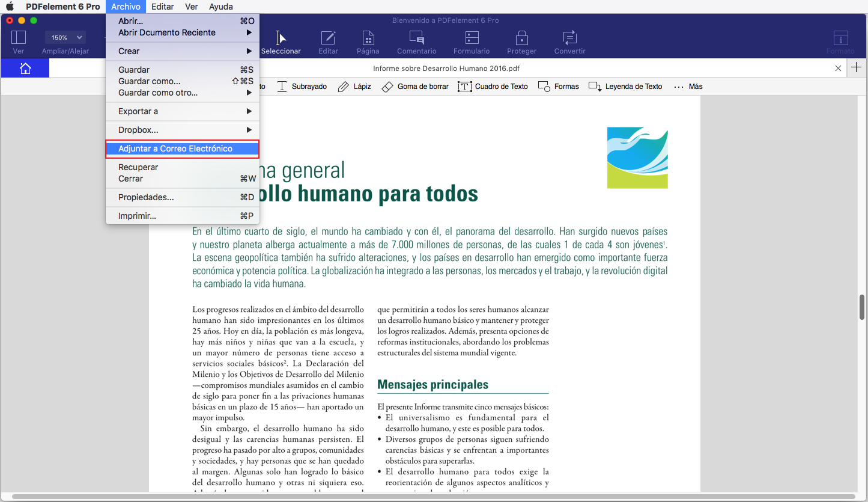Expand the Exportar a submenu

[183, 111]
